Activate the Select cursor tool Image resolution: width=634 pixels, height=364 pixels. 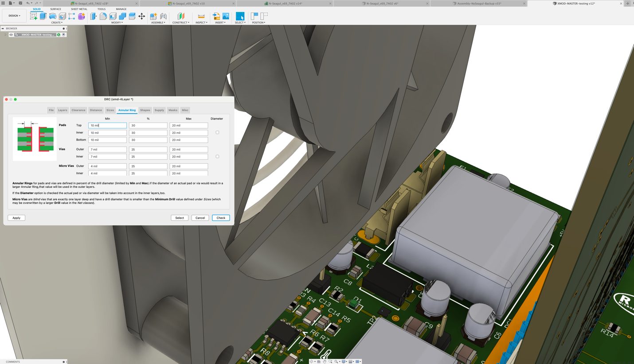[x=240, y=16]
